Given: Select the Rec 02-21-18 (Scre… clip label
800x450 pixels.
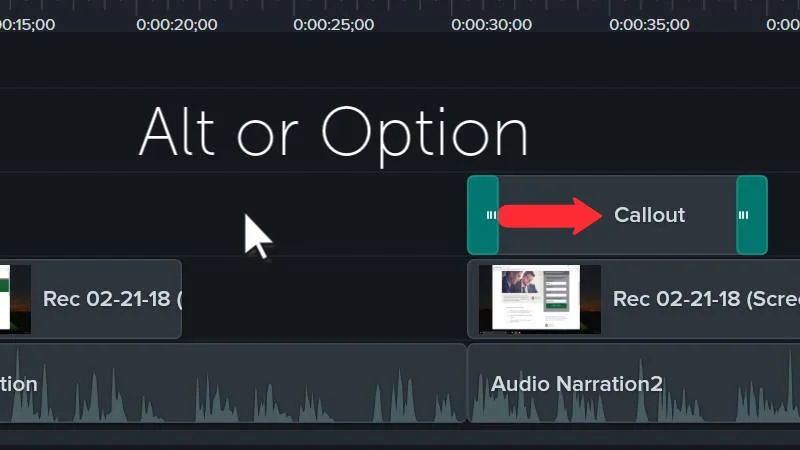Looking at the screenshot, I should 706,299.
